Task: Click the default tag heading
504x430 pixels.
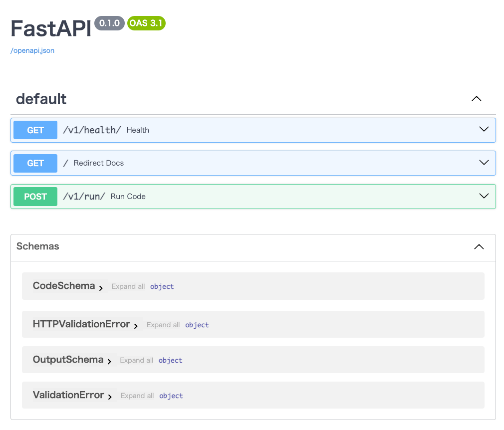Action: [x=41, y=99]
